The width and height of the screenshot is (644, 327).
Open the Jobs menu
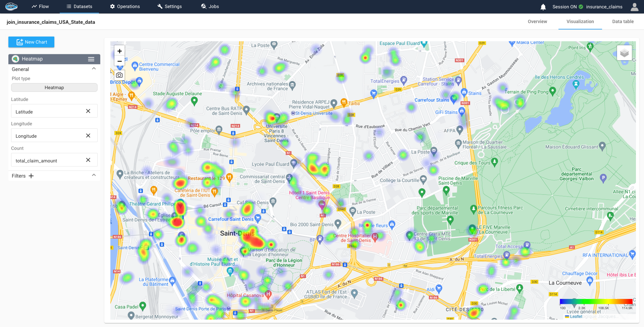click(210, 6)
